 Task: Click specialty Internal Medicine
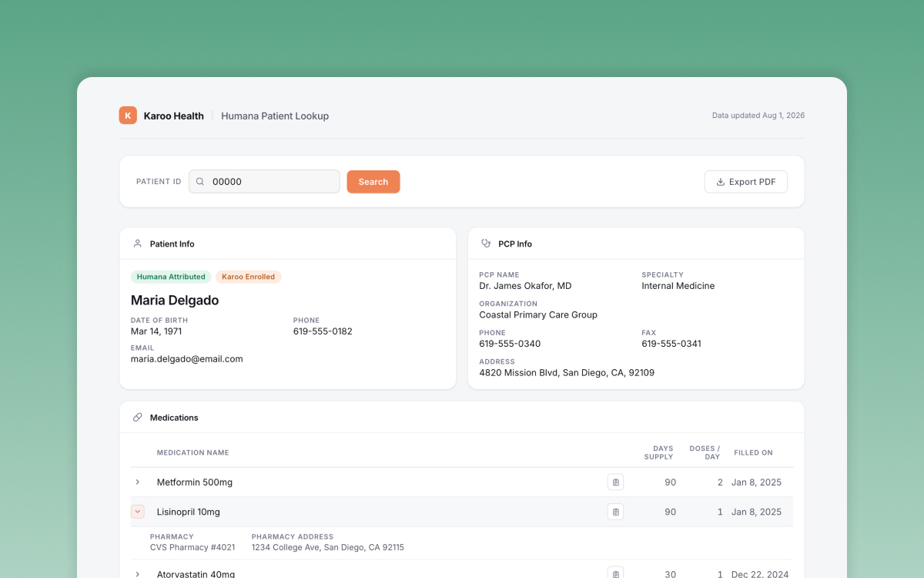click(x=678, y=286)
